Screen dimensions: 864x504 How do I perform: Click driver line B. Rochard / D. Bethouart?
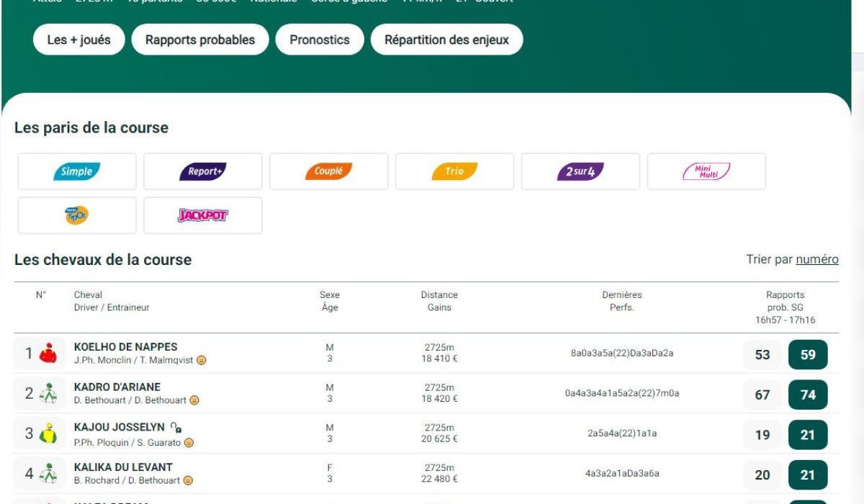pos(127,480)
